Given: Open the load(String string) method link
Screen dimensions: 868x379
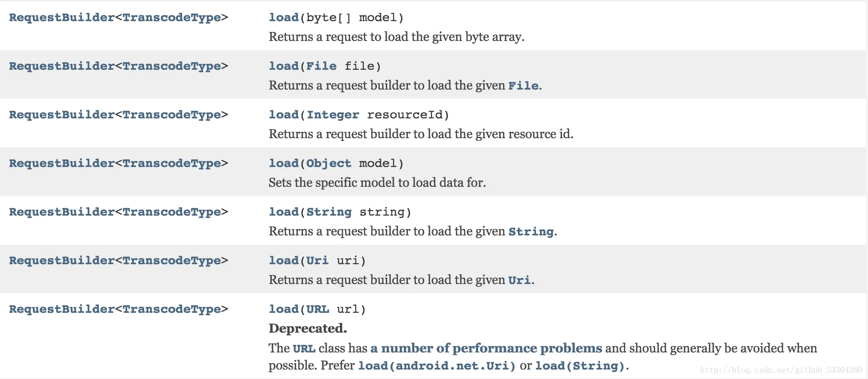Looking at the screenshot, I should 283,212.
